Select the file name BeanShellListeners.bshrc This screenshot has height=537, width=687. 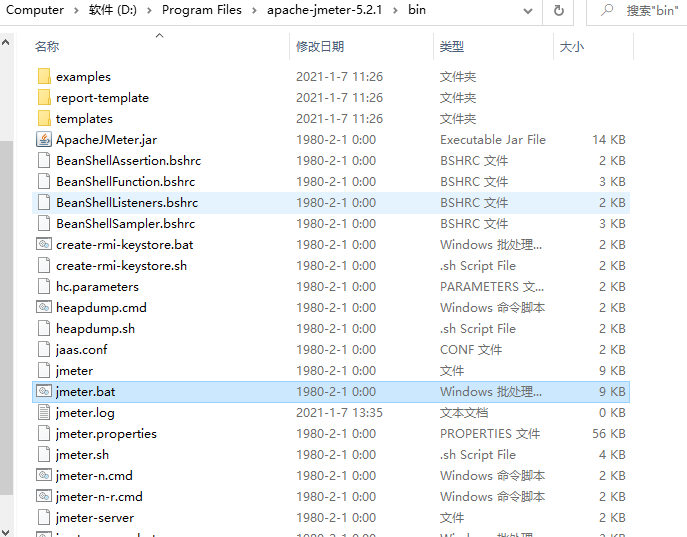(x=127, y=203)
